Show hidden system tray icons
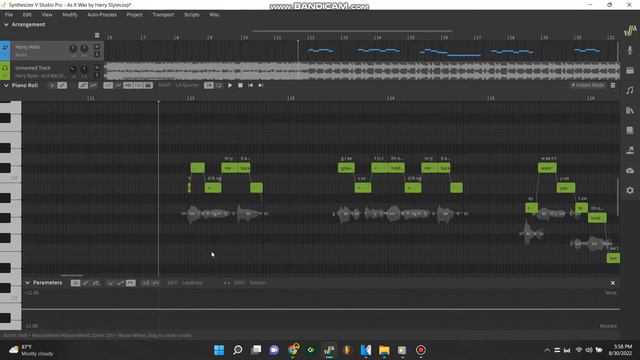Screen dimensions: 640x360 tap(547, 350)
